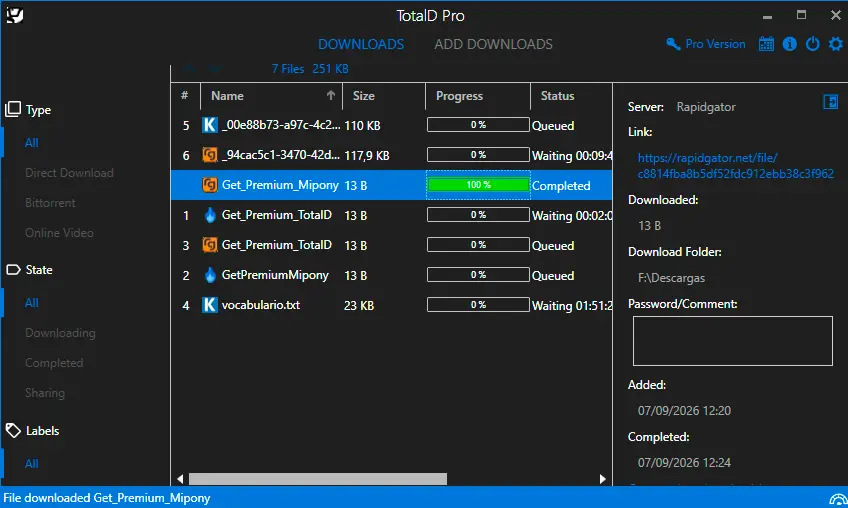The height and width of the screenshot is (508, 848).
Task: Click the Labels tag icon
Action: coord(13,431)
